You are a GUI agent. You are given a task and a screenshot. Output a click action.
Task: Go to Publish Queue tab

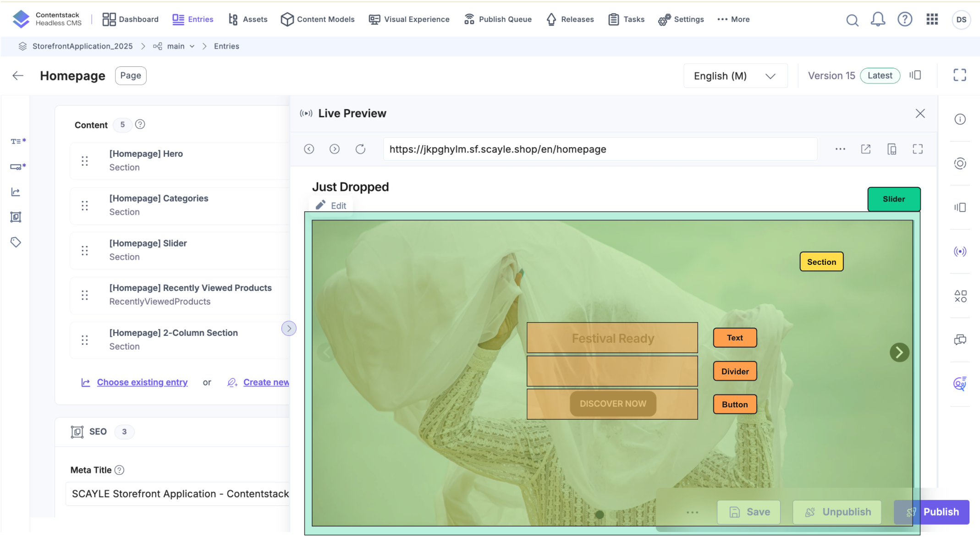tap(498, 19)
